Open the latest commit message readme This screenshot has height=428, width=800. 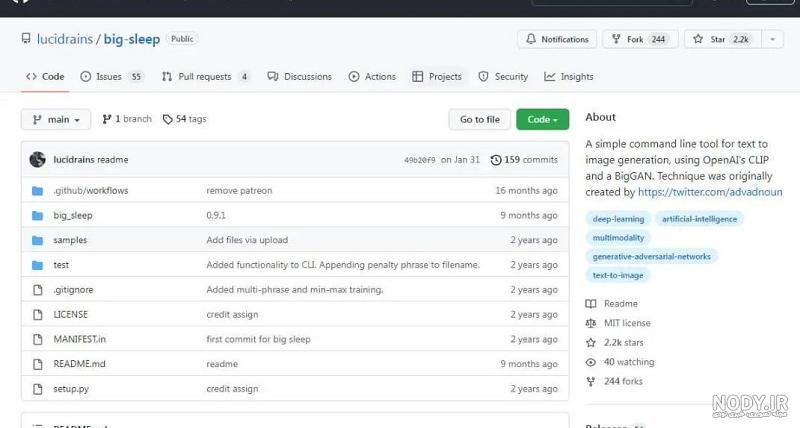click(113, 160)
